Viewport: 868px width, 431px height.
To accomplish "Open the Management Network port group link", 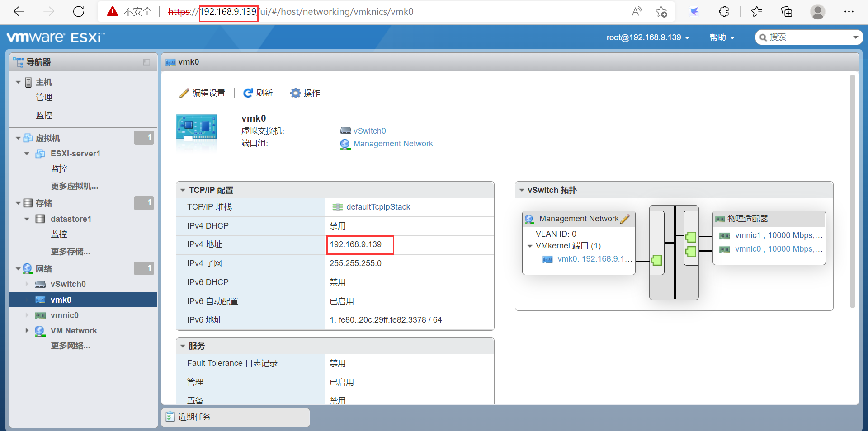I will 393,143.
